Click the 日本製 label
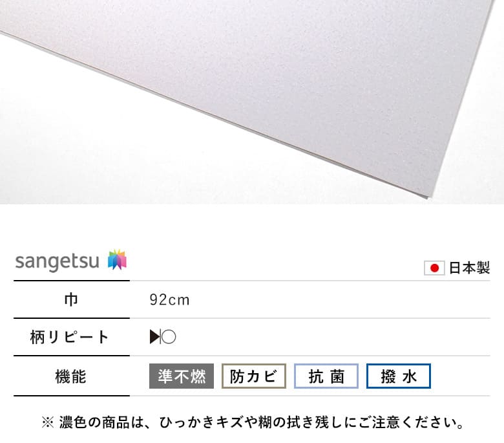This screenshot has width=504, height=443. 469,268
